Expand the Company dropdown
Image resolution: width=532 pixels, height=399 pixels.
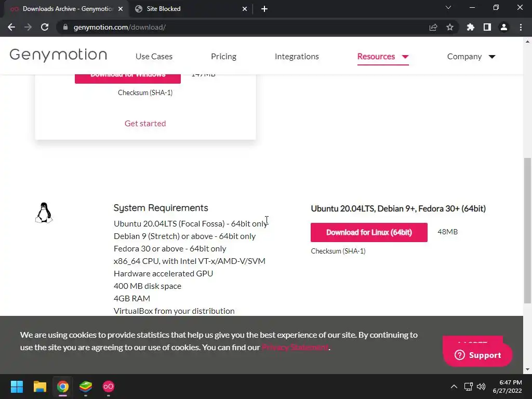(x=471, y=56)
